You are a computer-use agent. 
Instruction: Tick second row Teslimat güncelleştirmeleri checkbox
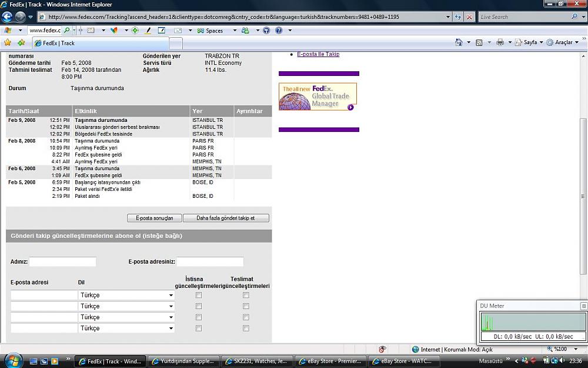click(246, 306)
